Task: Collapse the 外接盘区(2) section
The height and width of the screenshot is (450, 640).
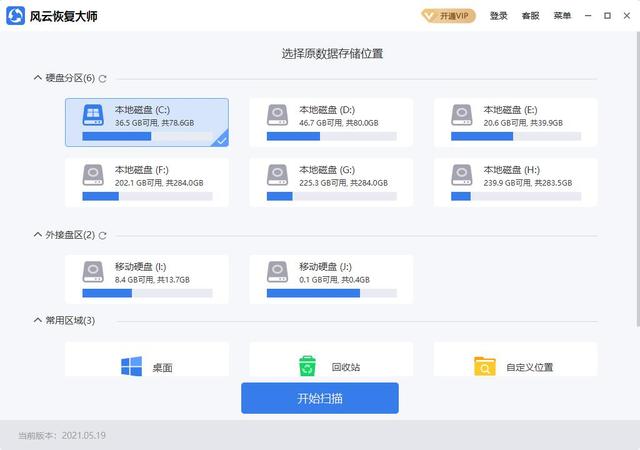Action: pos(38,234)
